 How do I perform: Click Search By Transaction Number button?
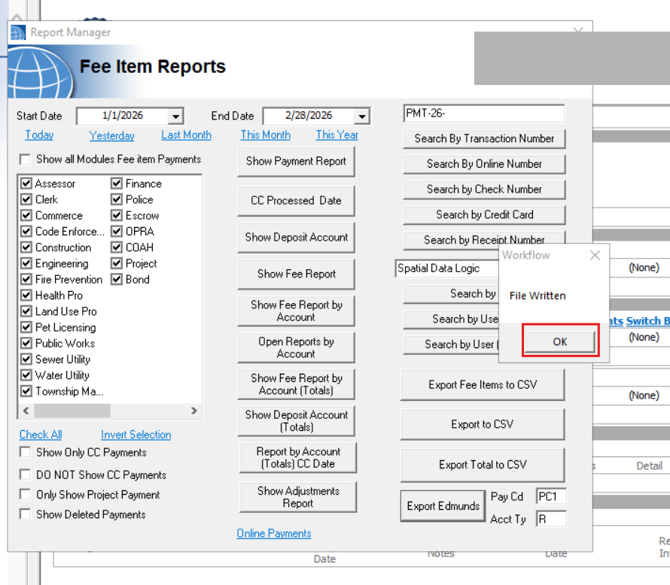click(483, 139)
